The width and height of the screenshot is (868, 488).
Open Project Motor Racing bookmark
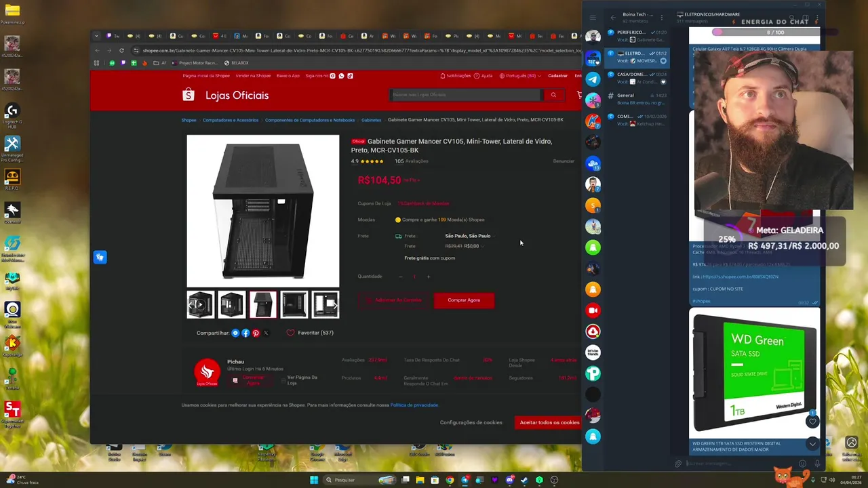(x=194, y=63)
